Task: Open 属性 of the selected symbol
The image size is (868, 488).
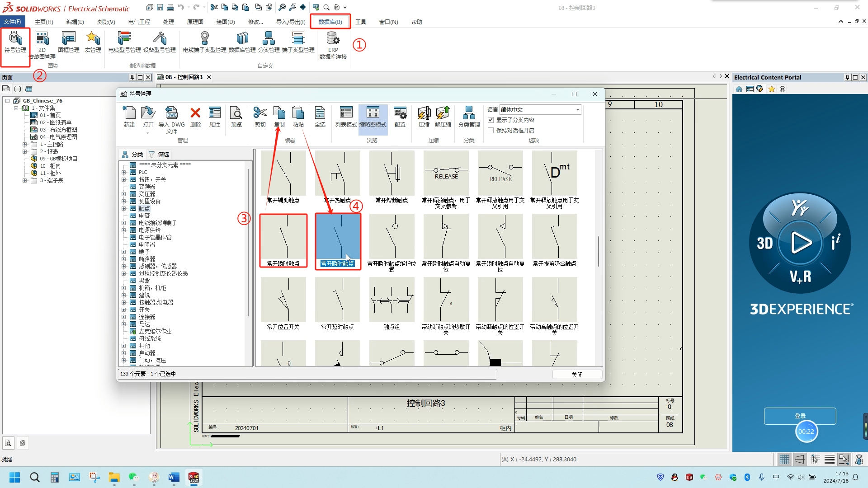Action: (x=215, y=117)
